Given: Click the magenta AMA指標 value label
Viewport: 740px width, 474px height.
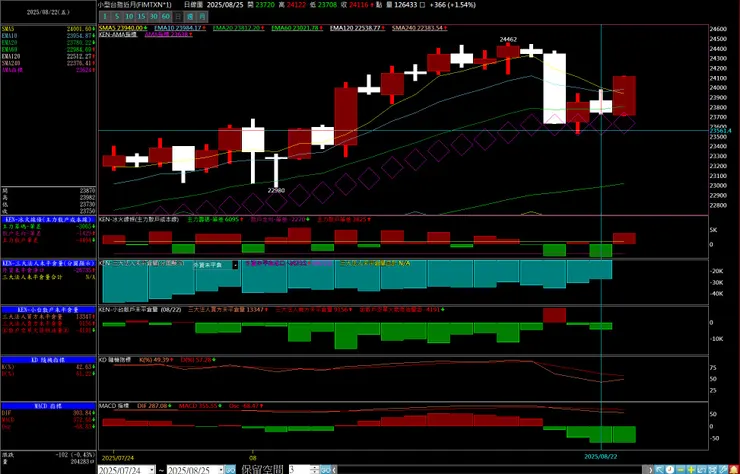Looking at the screenshot, I should point(168,34).
